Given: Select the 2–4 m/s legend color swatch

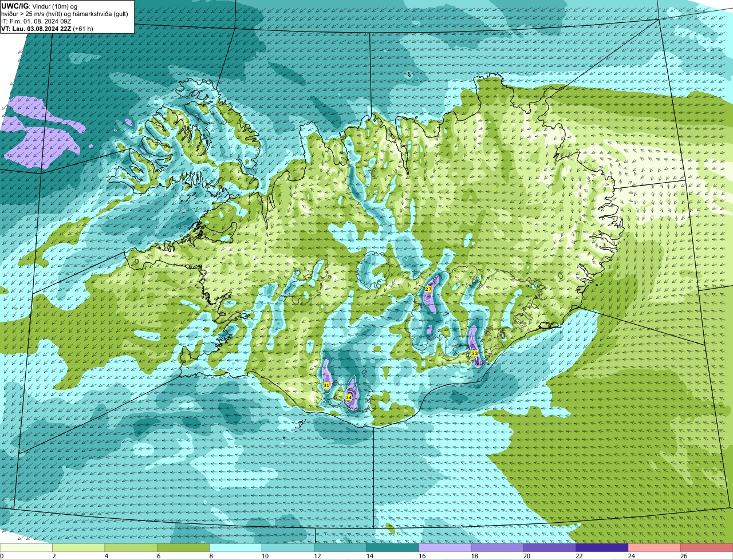Looking at the screenshot, I should pos(78,547).
